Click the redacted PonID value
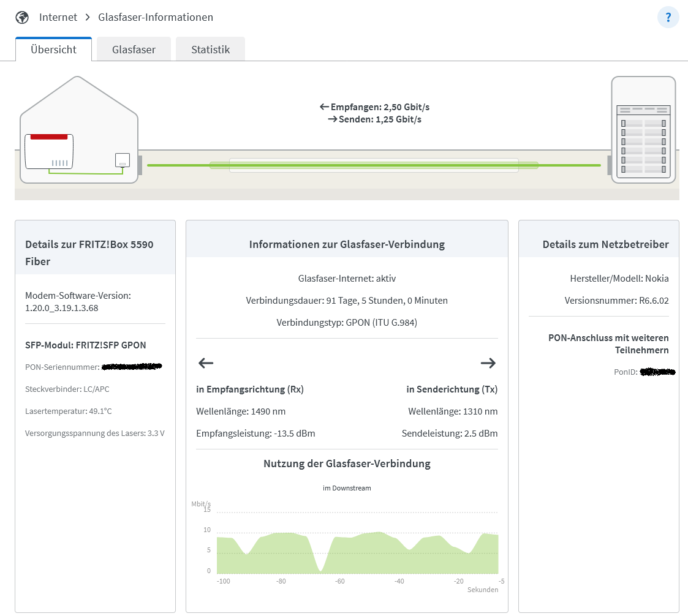Screen dimensions: 688x616 (657, 372)
